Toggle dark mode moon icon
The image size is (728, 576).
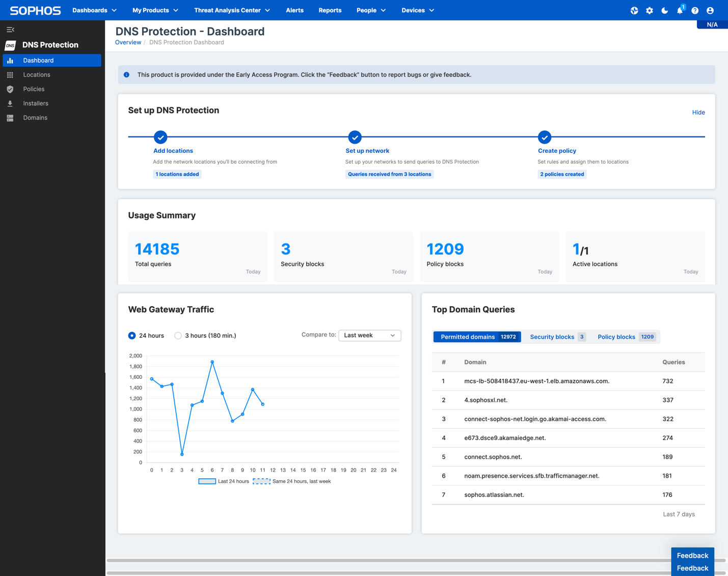tap(664, 11)
